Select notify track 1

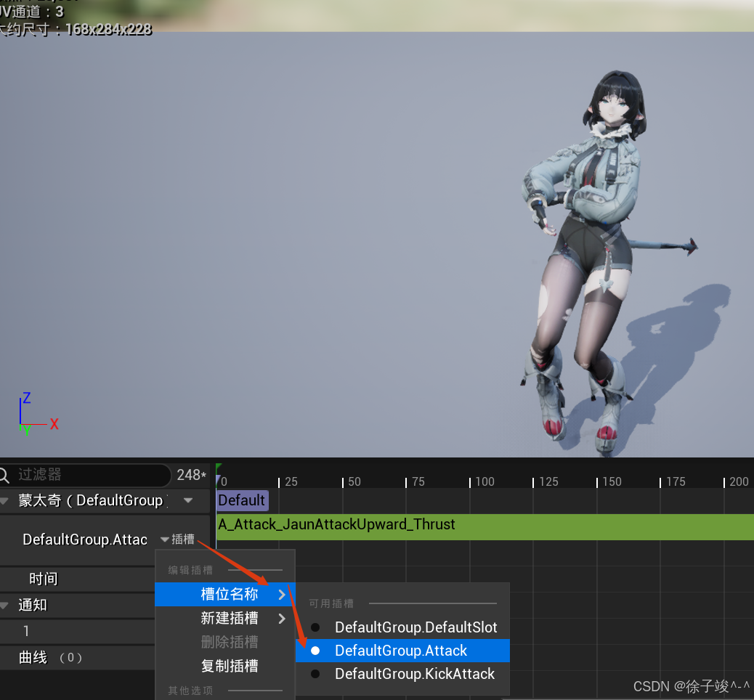click(x=78, y=631)
